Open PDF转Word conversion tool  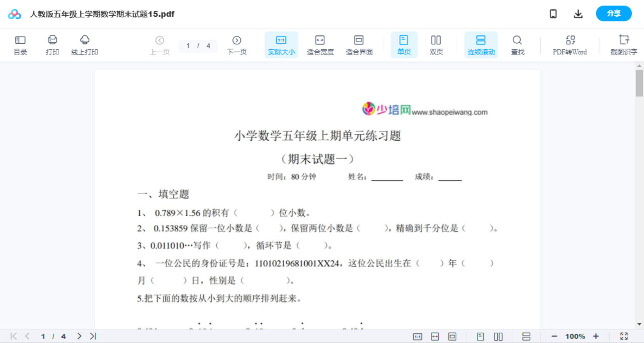tap(569, 45)
